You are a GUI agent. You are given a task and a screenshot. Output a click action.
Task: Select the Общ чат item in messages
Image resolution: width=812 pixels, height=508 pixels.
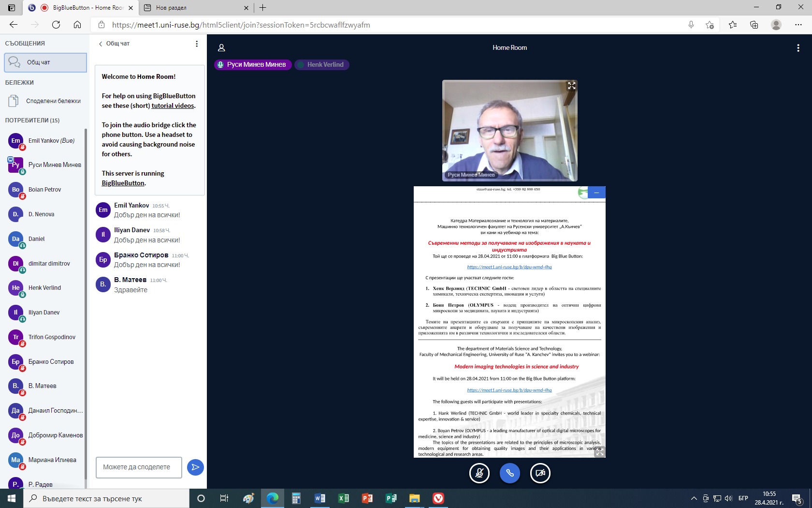(x=45, y=62)
